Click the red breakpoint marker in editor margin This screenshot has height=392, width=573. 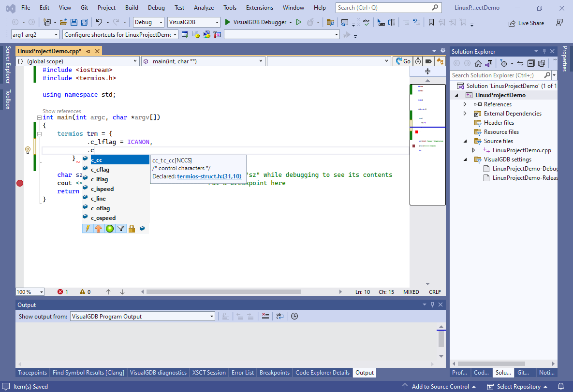pyautogui.click(x=20, y=183)
